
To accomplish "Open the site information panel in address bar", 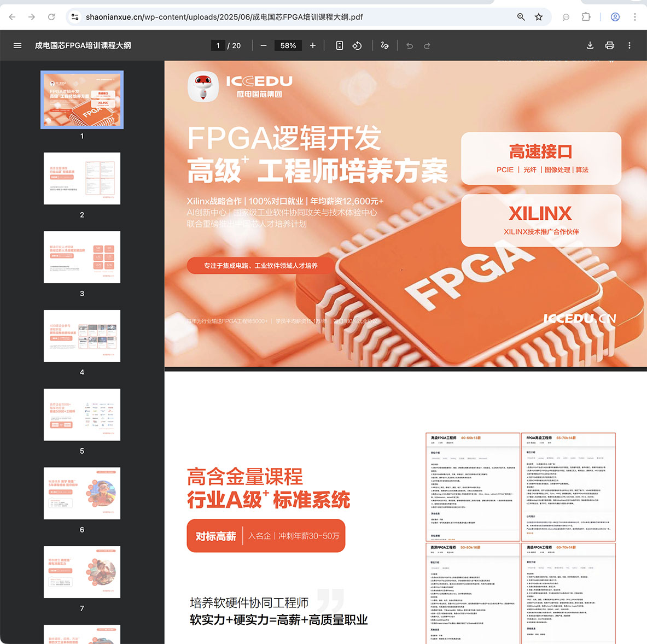I will (x=74, y=17).
